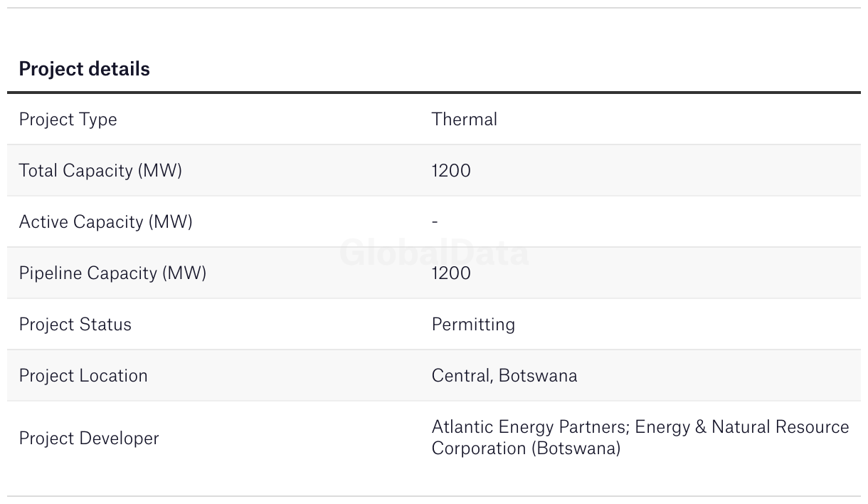The width and height of the screenshot is (868, 504).
Task: Select the Project Developer label
Action: coord(89,439)
